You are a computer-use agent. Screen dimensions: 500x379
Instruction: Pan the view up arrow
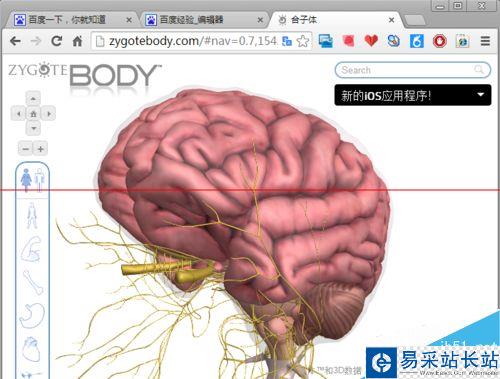tap(33, 99)
